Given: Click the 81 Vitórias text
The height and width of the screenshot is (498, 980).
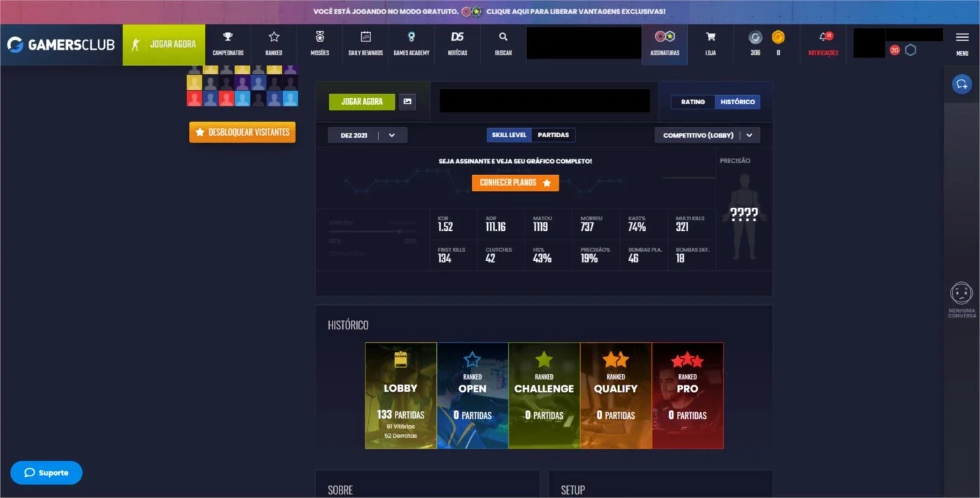Looking at the screenshot, I should (x=400, y=426).
